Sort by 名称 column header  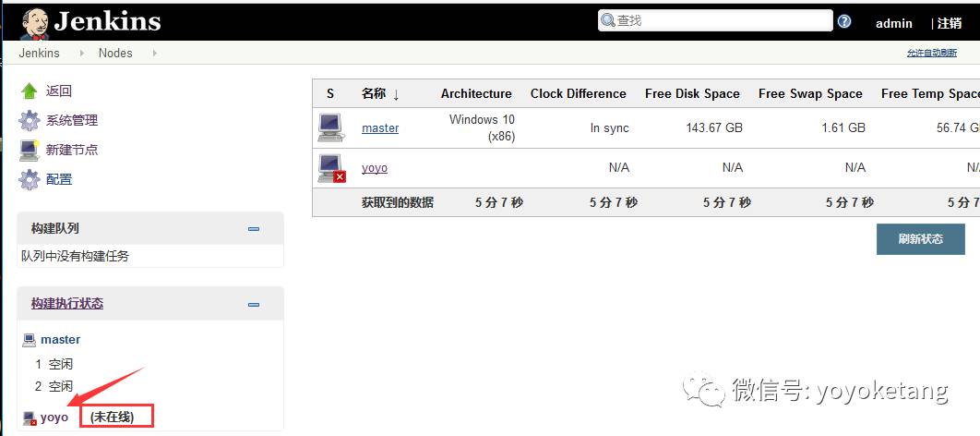click(x=380, y=94)
